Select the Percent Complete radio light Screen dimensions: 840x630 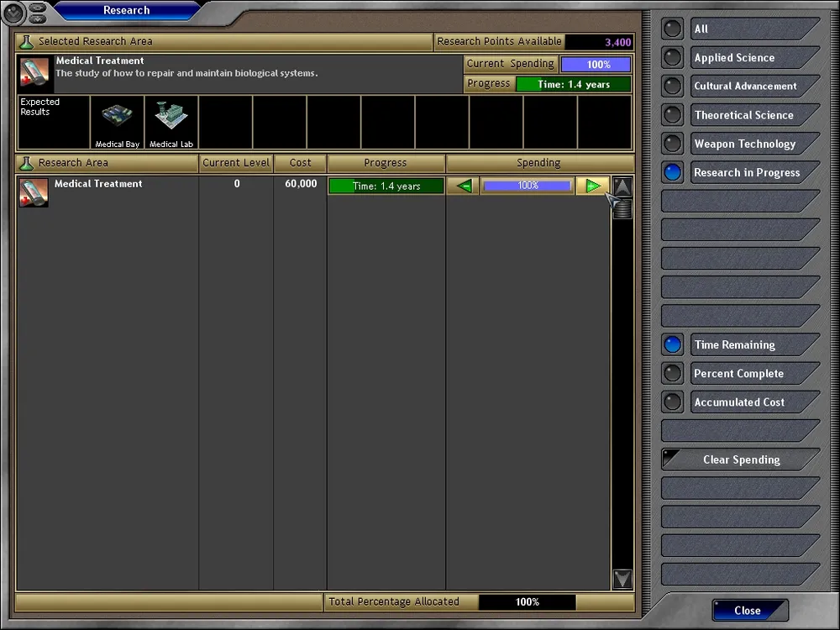pos(672,374)
